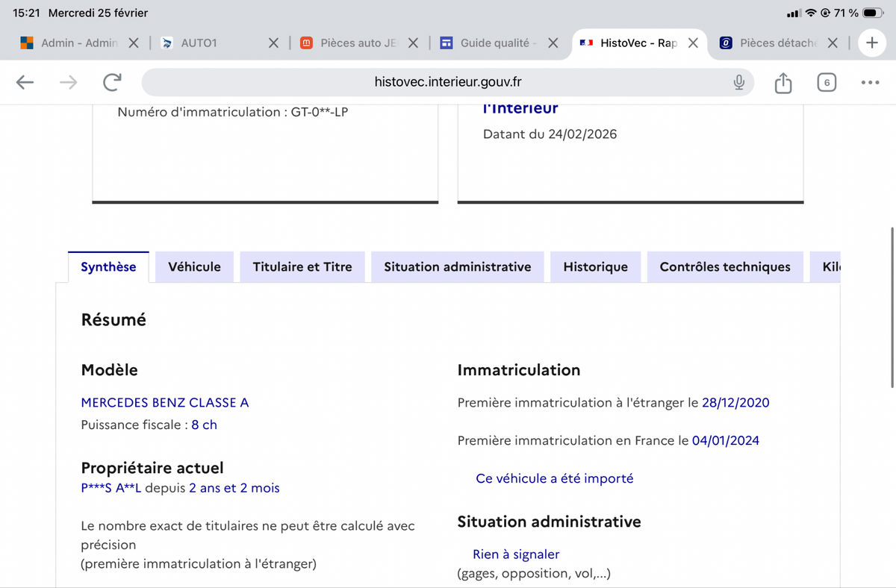Open the Situation administrative tab

(x=457, y=266)
